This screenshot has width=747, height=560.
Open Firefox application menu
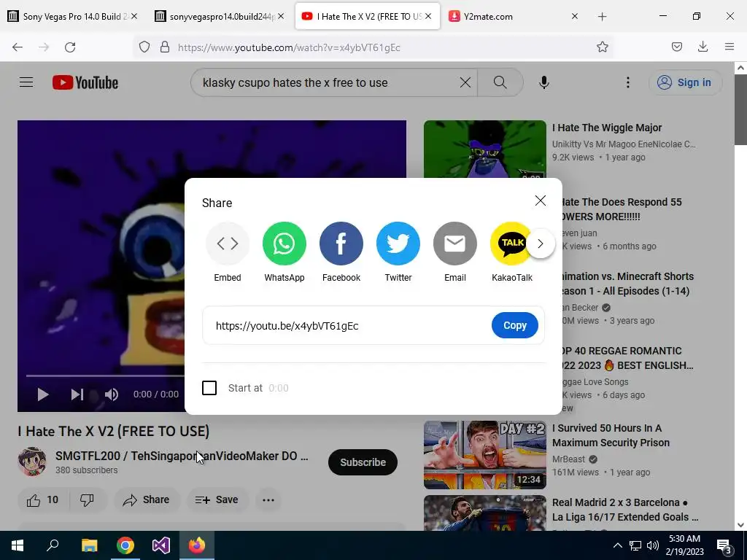coord(729,47)
